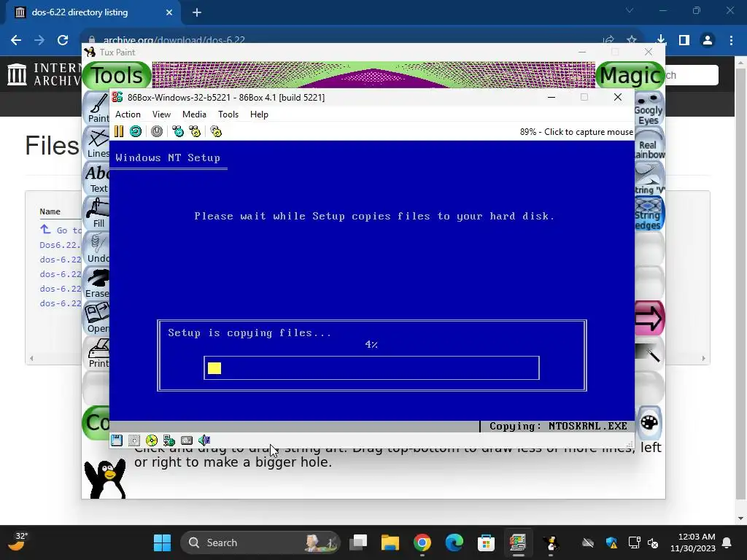The image size is (747, 560).
Task: Open the Help menu in 86Box
Action: tap(259, 114)
